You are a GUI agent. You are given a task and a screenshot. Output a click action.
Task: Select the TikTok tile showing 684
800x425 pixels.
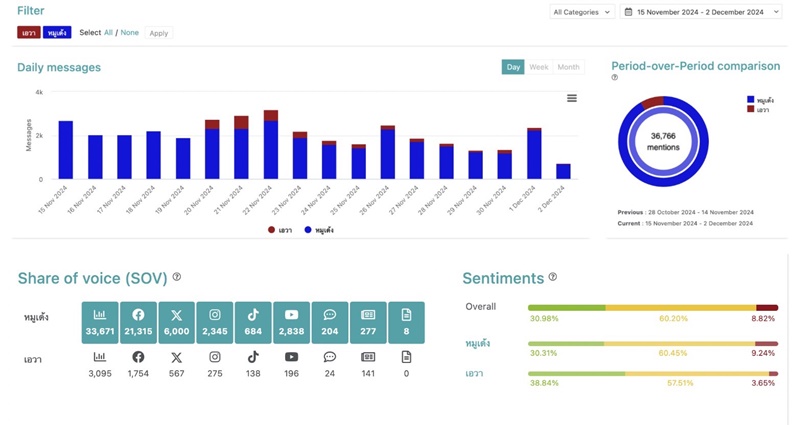pyautogui.click(x=253, y=322)
